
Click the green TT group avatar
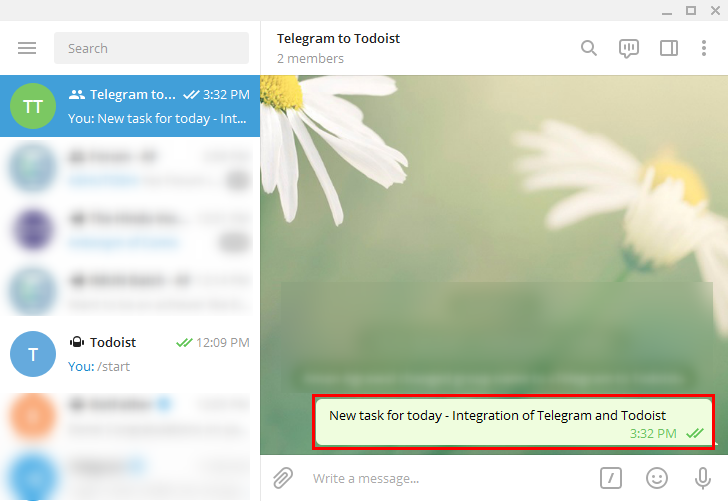(x=33, y=106)
